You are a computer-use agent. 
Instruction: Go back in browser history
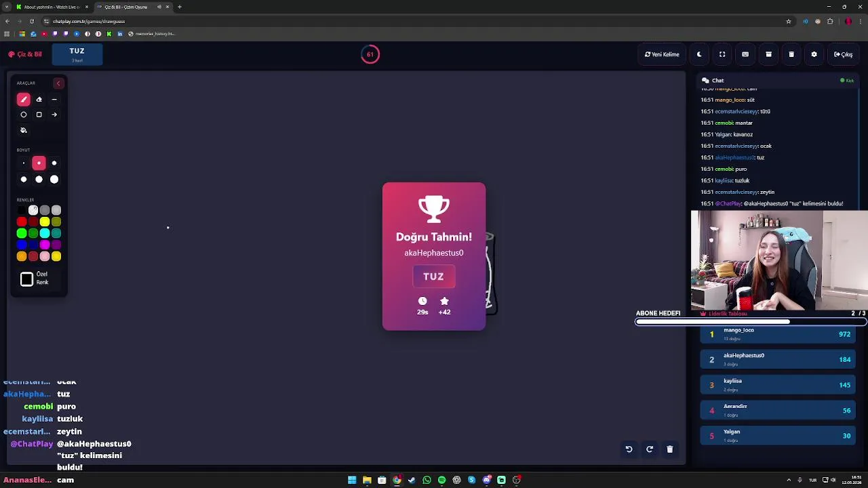[7, 21]
